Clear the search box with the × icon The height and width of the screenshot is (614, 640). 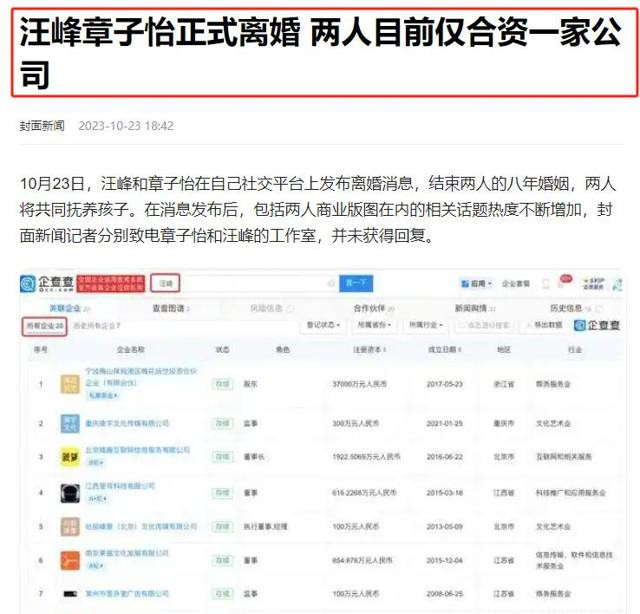(331, 283)
